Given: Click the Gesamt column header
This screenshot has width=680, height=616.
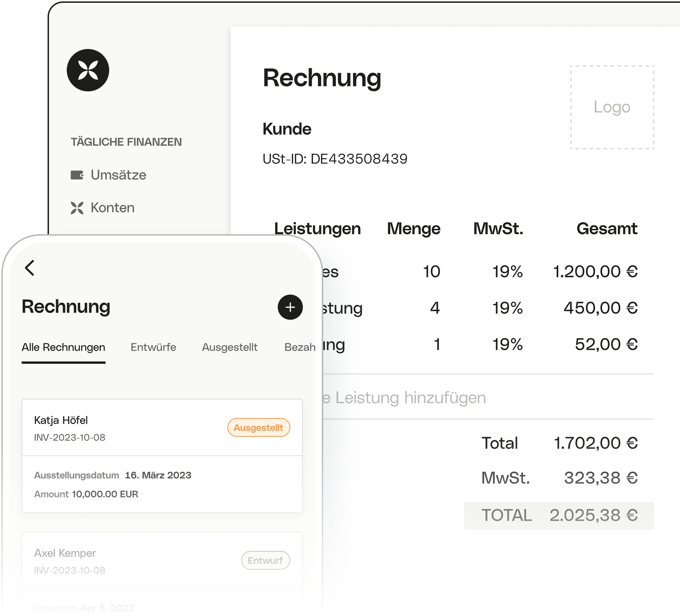Looking at the screenshot, I should point(607,229).
